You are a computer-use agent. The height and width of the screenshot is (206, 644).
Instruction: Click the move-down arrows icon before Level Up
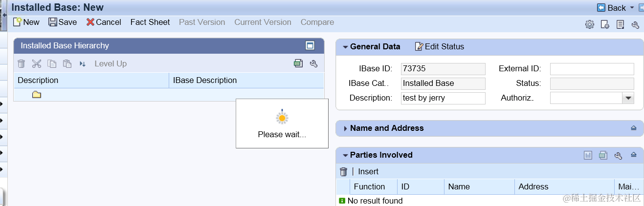(83, 64)
